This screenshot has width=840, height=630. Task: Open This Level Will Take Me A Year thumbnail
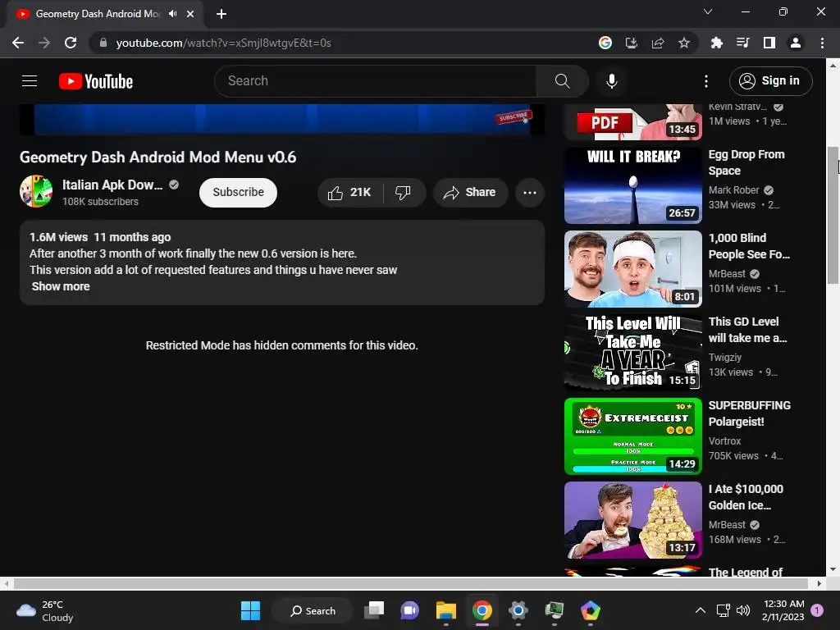[x=632, y=353]
